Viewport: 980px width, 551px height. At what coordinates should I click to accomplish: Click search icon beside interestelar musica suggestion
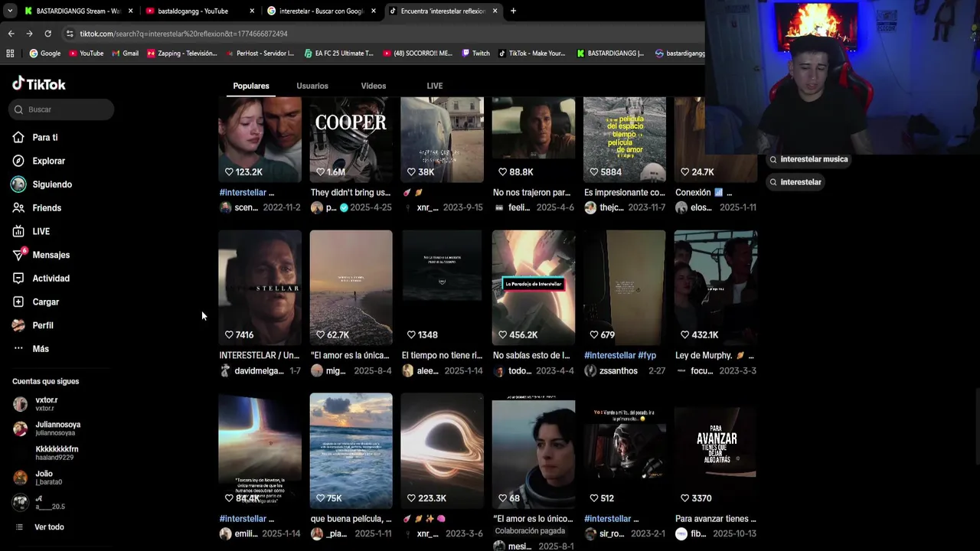773,159
